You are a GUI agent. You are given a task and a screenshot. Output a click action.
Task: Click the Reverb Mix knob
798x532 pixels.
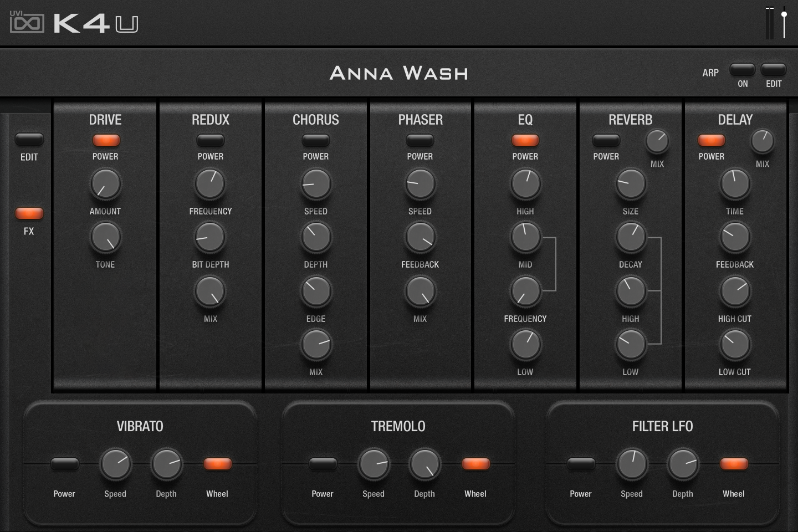(657, 142)
